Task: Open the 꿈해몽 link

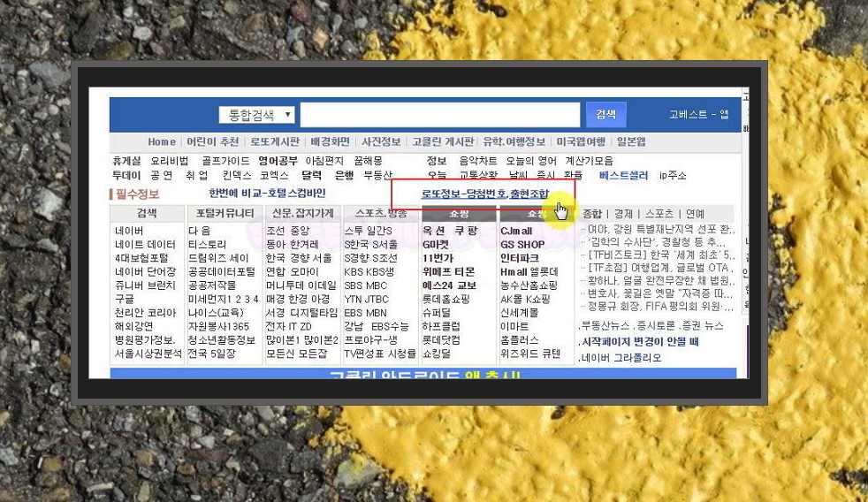Action: [x=368, y=161]
